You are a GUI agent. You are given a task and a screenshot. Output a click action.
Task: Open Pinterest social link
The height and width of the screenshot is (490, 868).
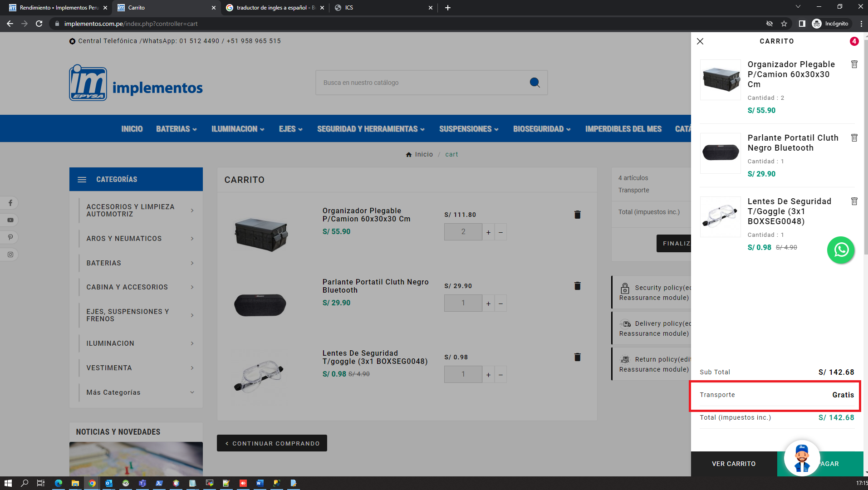pyautogui.click(x=10, y=237)
